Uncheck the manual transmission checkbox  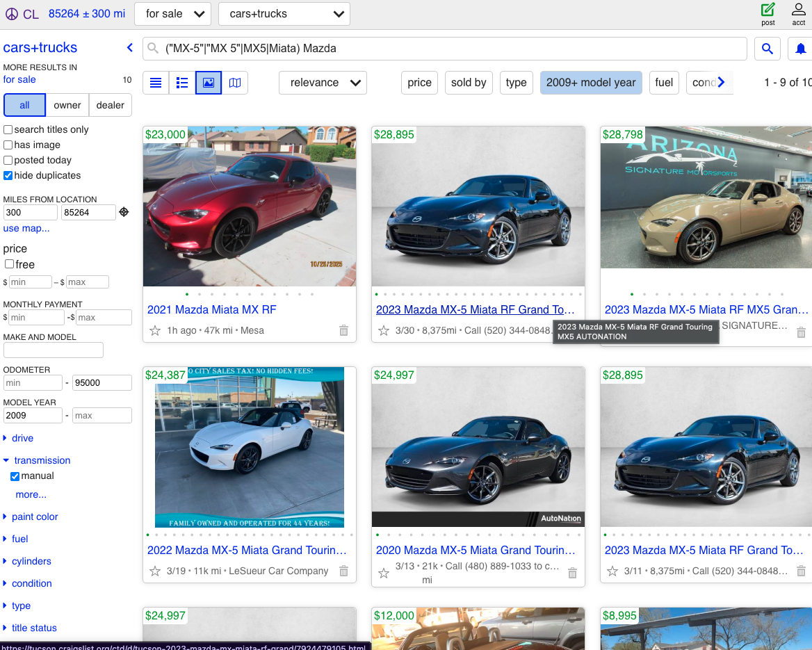(15, 476)
